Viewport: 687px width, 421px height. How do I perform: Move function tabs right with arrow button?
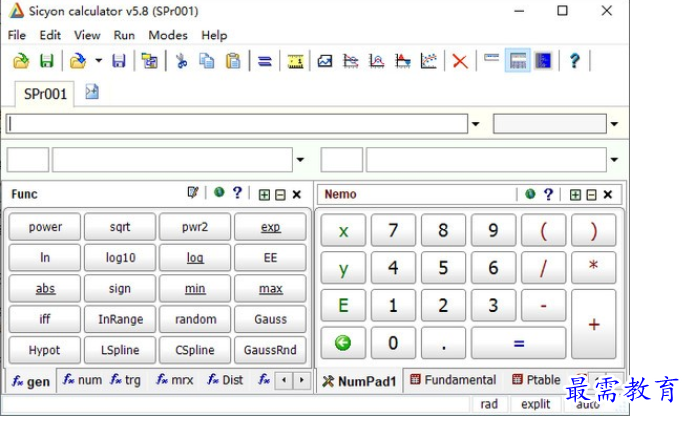click(301, 380)
